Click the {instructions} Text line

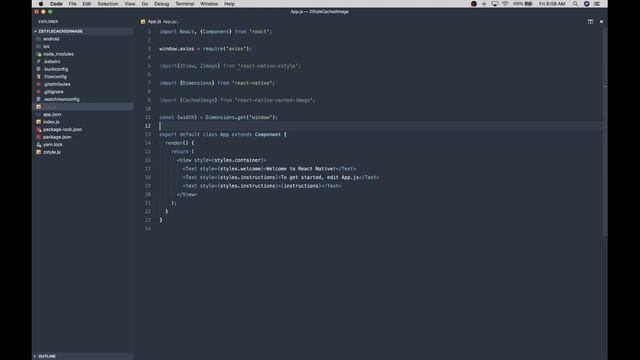[262, 186]
